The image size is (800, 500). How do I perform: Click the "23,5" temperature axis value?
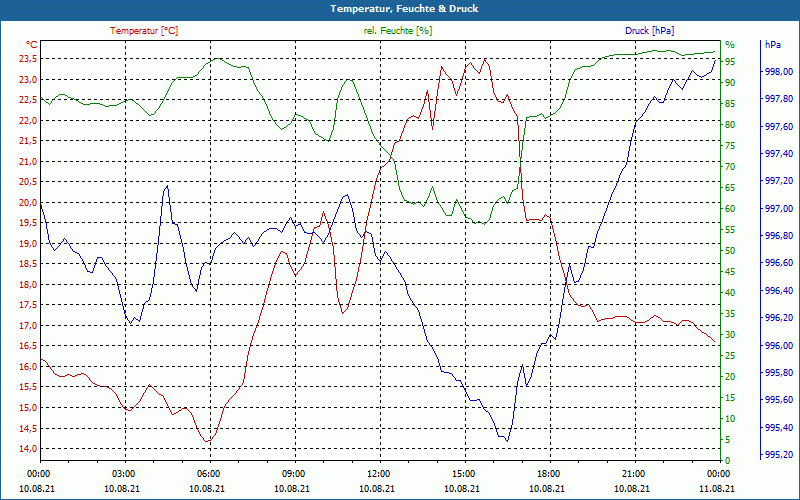(x=28, y=59)
